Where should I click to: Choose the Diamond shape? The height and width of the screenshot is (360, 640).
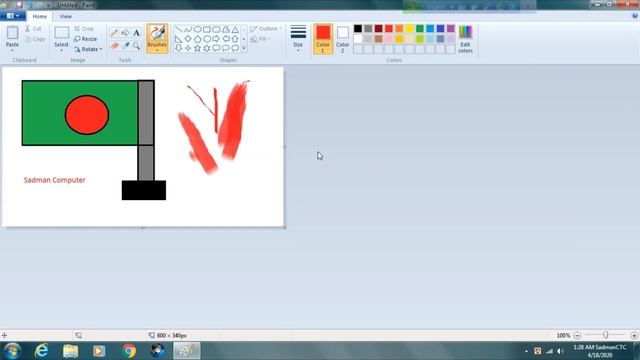[188, 39]
